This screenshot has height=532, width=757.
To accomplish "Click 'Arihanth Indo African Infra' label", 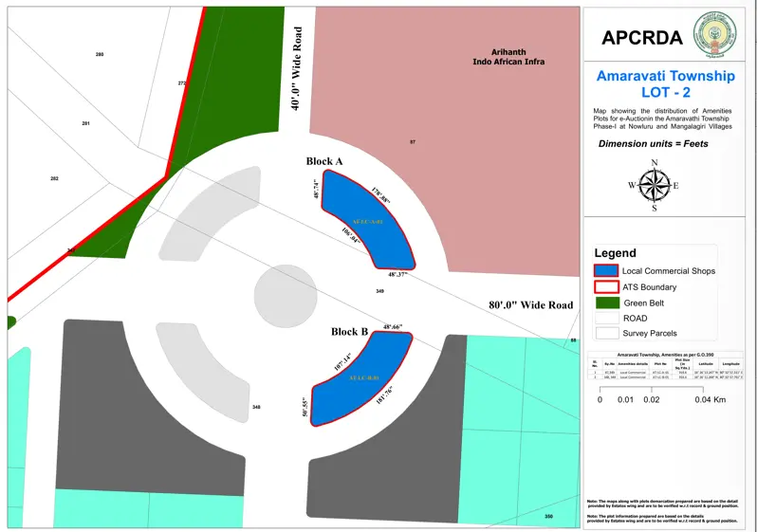I will 508,57.
